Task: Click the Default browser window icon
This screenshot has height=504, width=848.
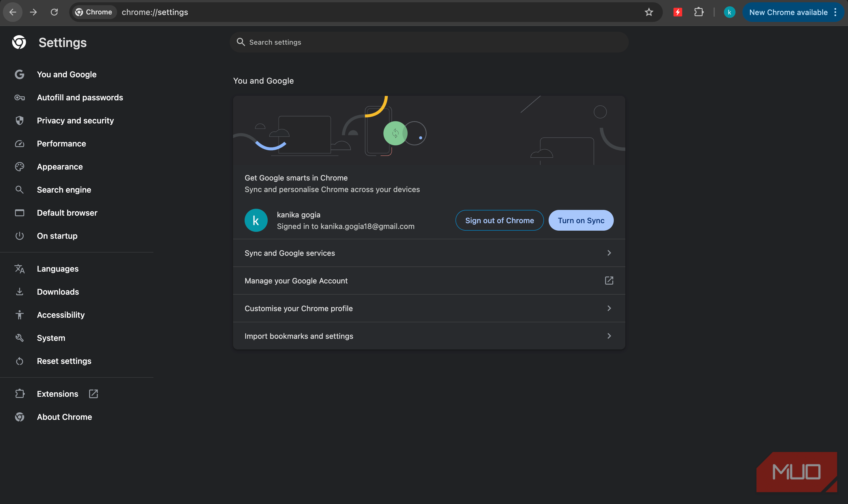Action: [x=19, y=213]
